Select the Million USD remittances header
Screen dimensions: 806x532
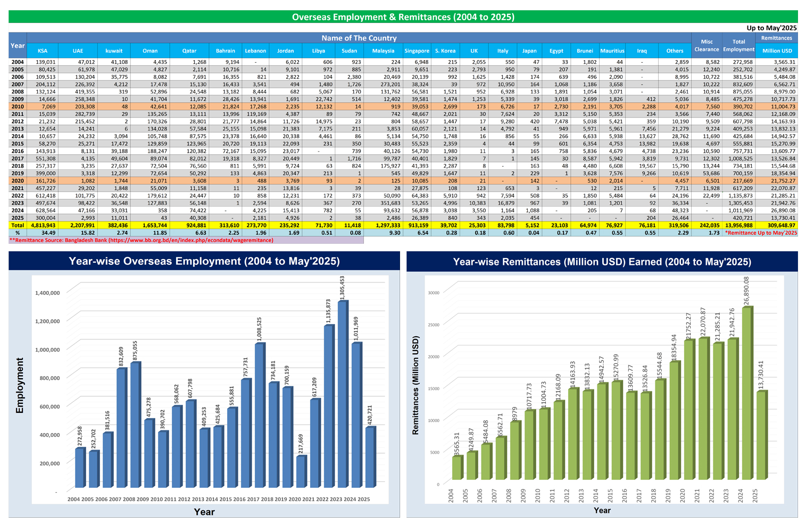777,51
